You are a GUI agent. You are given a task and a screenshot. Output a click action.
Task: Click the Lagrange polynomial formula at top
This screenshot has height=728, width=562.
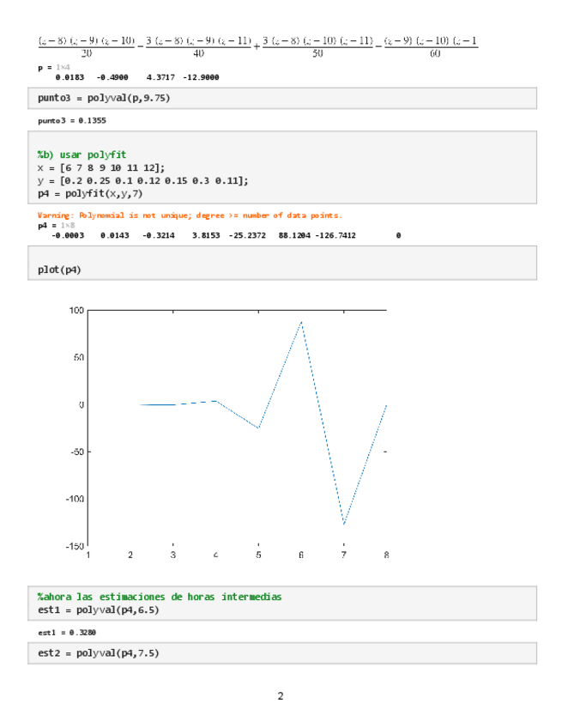point(257,46)
